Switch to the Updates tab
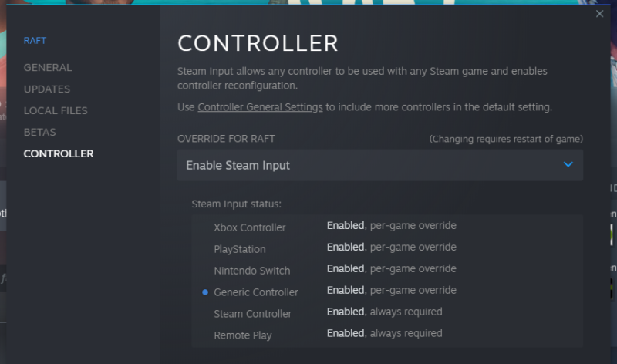The height and width of the screenshot is (364, 617). tap(47, 89)
